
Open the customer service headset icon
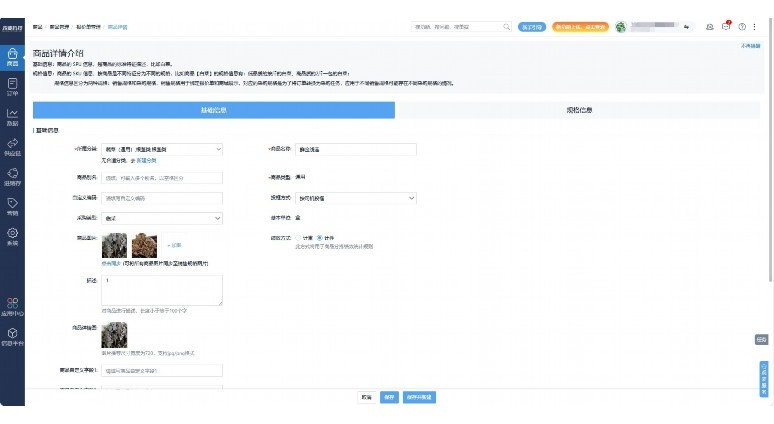709,27
